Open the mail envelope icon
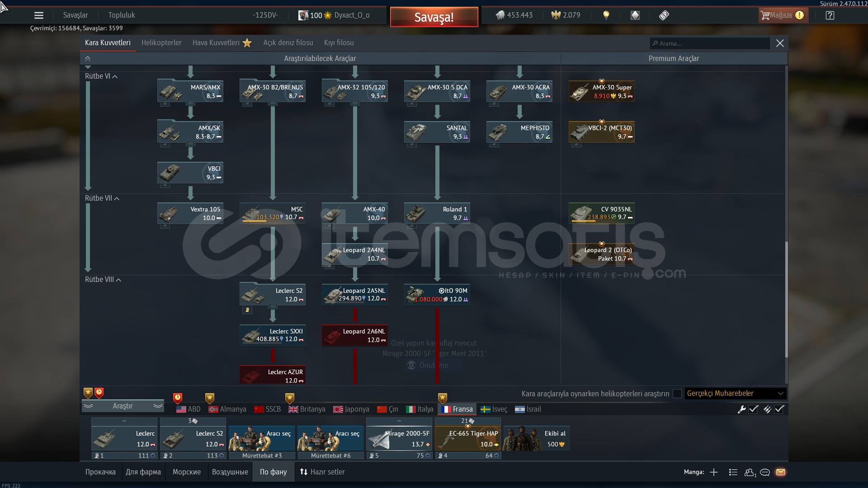The image size is (868, 488). (x=781, y=472)
